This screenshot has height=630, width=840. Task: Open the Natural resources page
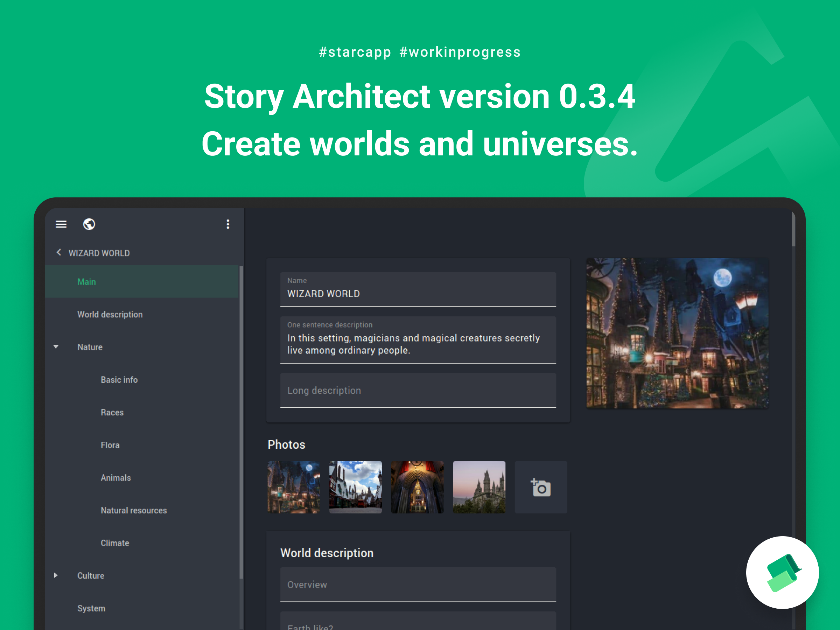[142, 510]
